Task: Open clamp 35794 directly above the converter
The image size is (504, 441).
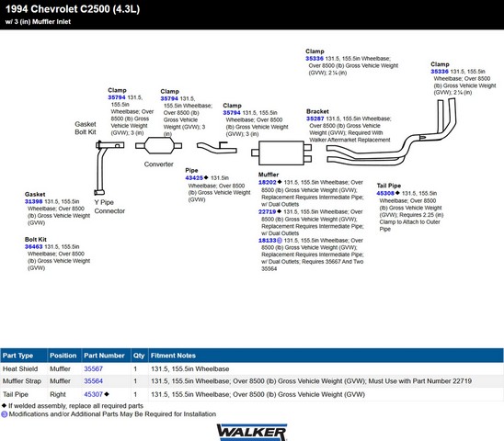Action: coord(169,98)
